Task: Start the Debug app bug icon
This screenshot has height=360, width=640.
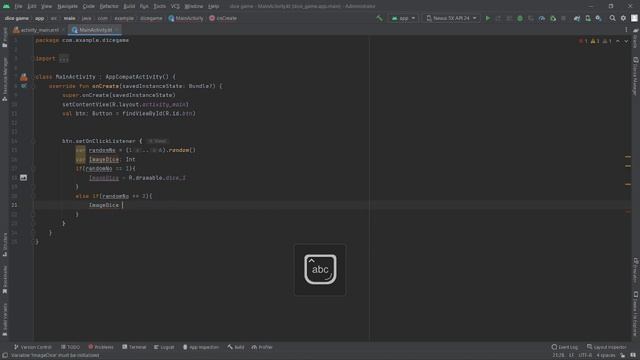Action: tap(520, 18)
